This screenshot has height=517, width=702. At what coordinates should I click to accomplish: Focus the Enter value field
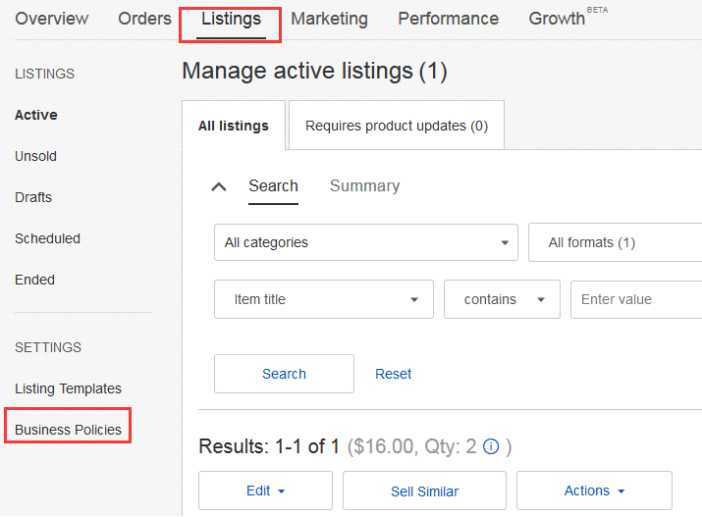[x=636, y=299]
